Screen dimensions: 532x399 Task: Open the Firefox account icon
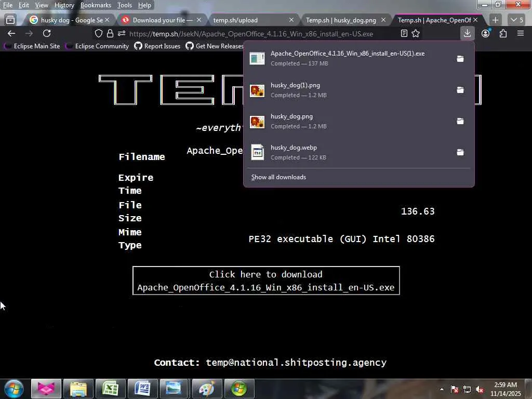point(486,33)
